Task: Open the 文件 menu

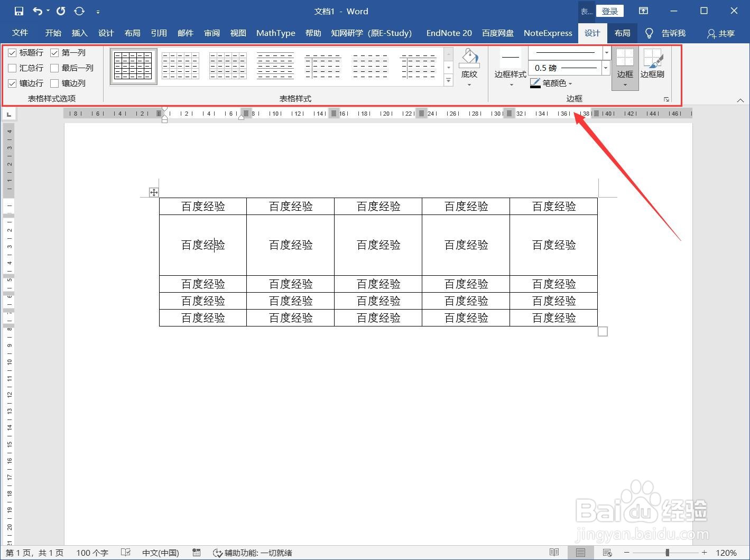Action: tap(20, 33)
